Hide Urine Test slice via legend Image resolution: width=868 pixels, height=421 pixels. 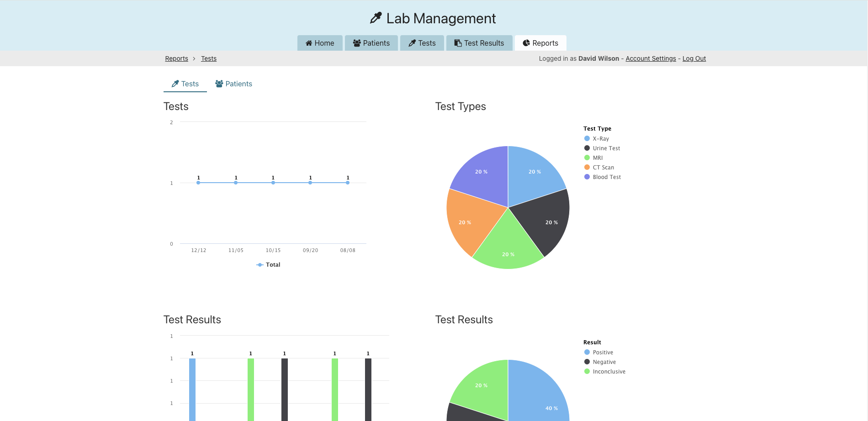[606, 148]
